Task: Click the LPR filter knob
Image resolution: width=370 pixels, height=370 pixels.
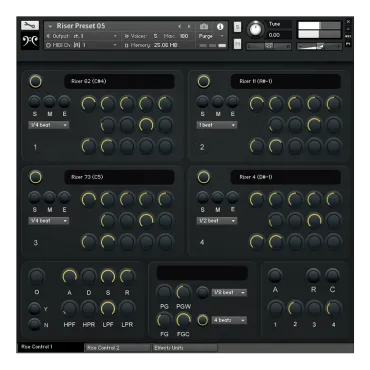Action: click(127, 309)
